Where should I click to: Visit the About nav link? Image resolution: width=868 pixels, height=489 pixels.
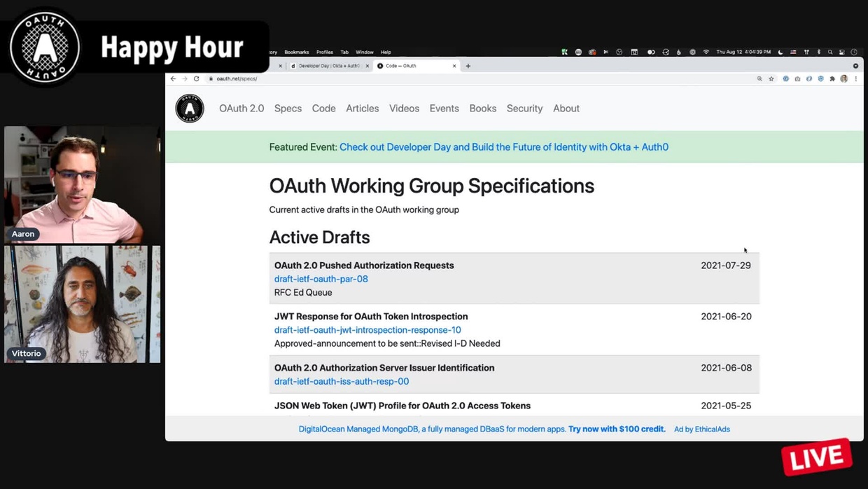566,109
